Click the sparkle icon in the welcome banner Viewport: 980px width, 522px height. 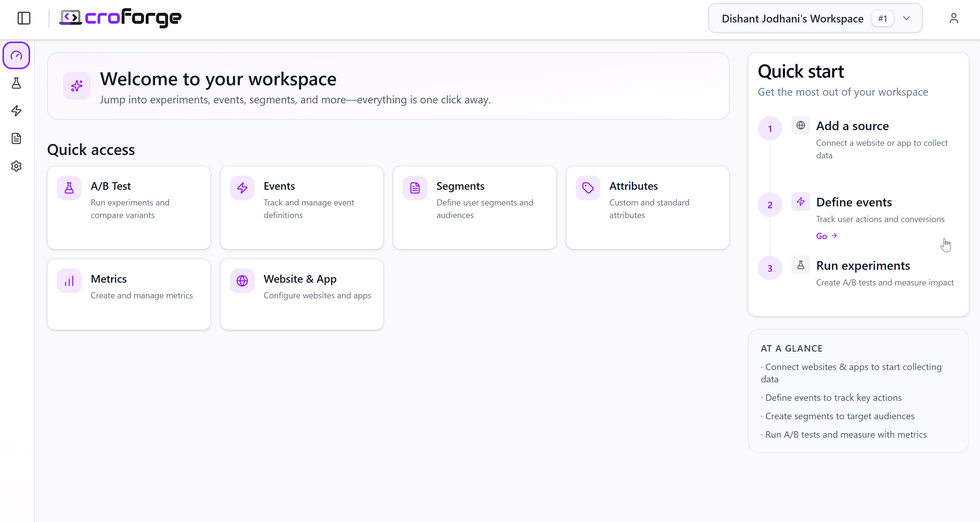tap(77, 86)
